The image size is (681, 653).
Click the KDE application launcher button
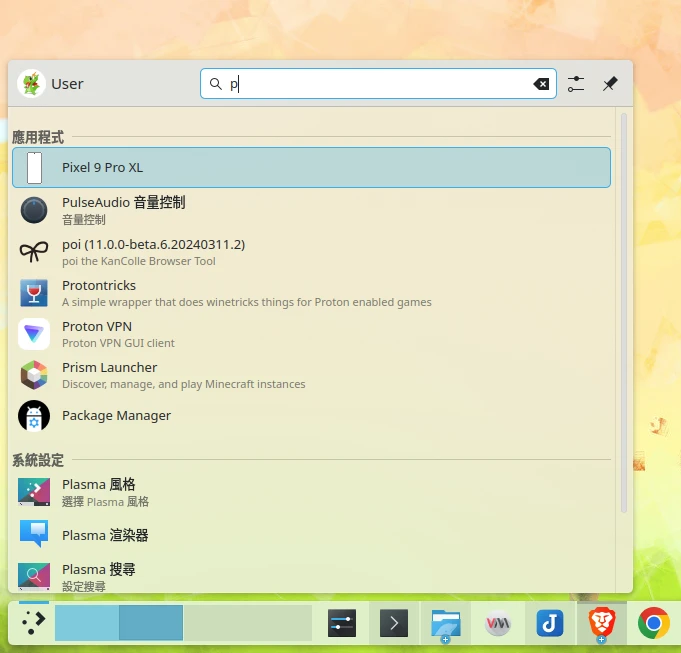click(33, 623)
